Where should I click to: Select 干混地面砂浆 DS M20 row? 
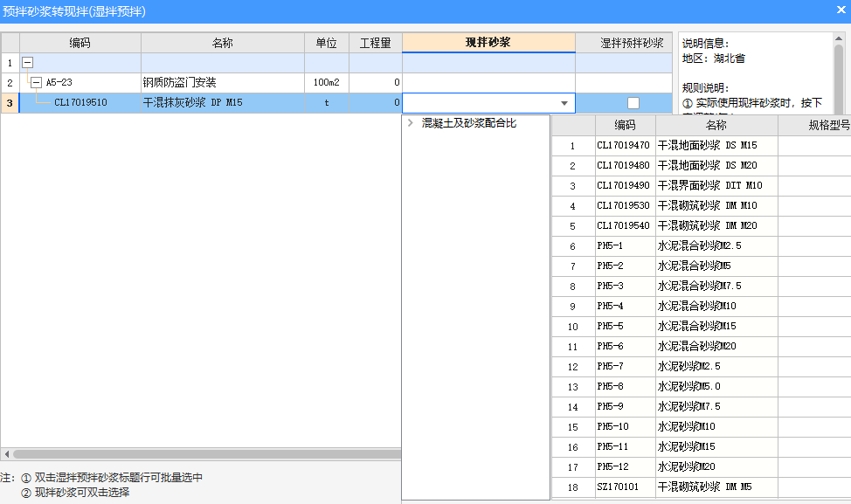(x=702, y=165)
